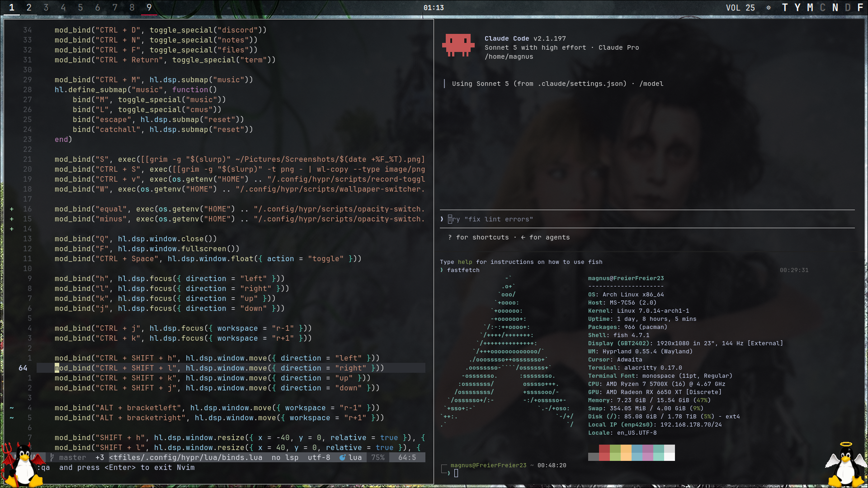The image size is (868, 488).
Task: Click the Claude Code prompt input field
Action: (647, 219)
